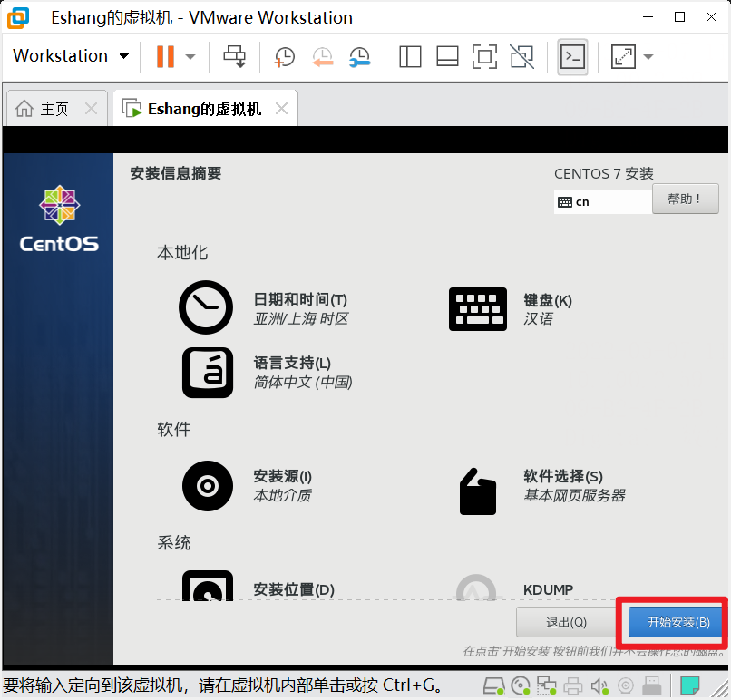This screenshot has width=731, height=700.
Task: Maximize the VMware Workstation window
Action: pos(679,17)
